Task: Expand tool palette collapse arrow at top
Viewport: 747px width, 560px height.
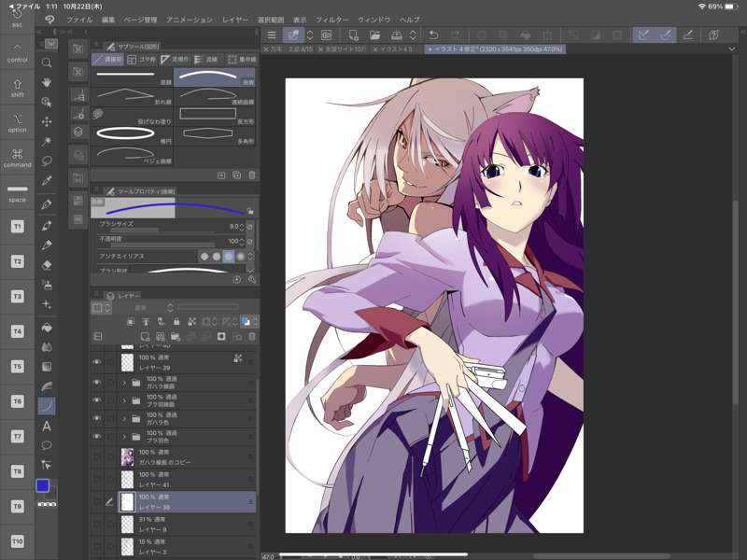Action: click(51, 44)
